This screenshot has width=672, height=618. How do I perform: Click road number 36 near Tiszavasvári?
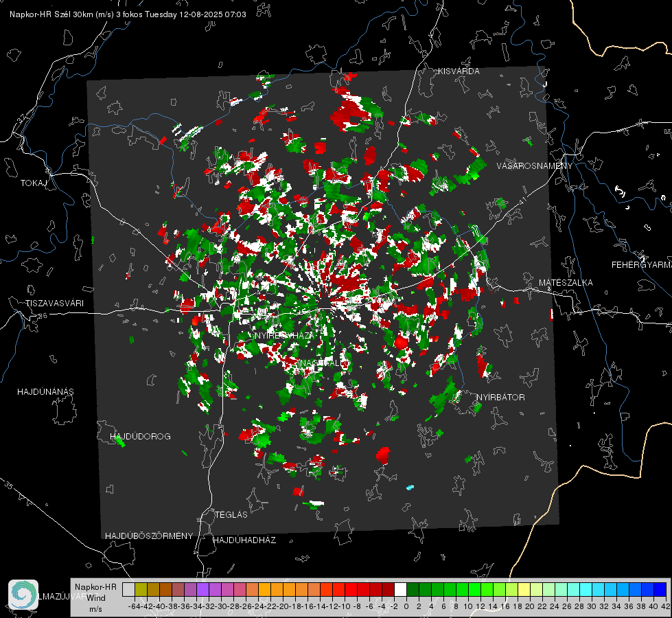click(x=43, y=316)
